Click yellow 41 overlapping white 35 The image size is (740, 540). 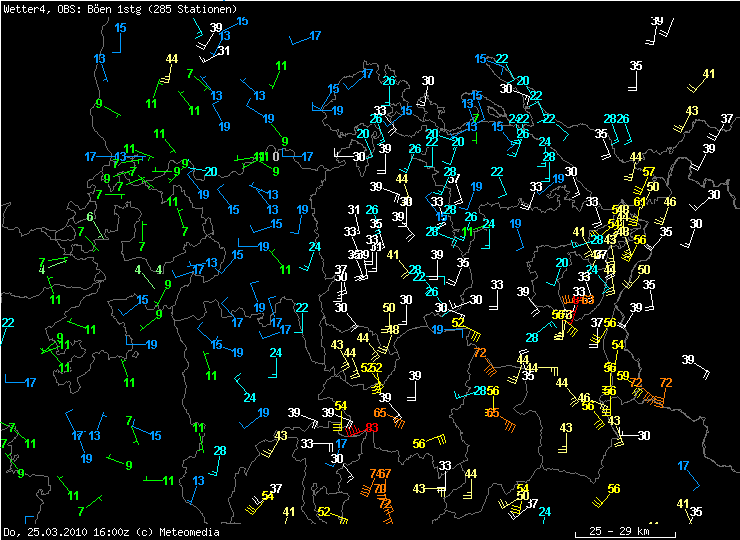(684, 504)
